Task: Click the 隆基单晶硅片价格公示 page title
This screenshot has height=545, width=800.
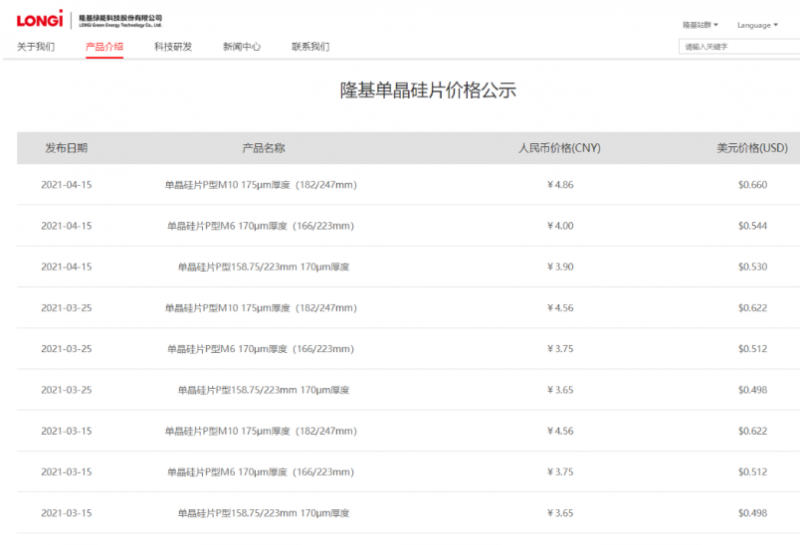Action: [x=428, y=91]
